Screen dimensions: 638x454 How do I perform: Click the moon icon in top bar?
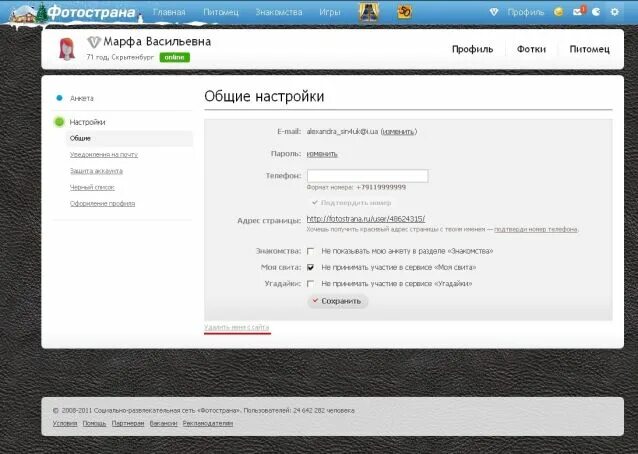596,12
